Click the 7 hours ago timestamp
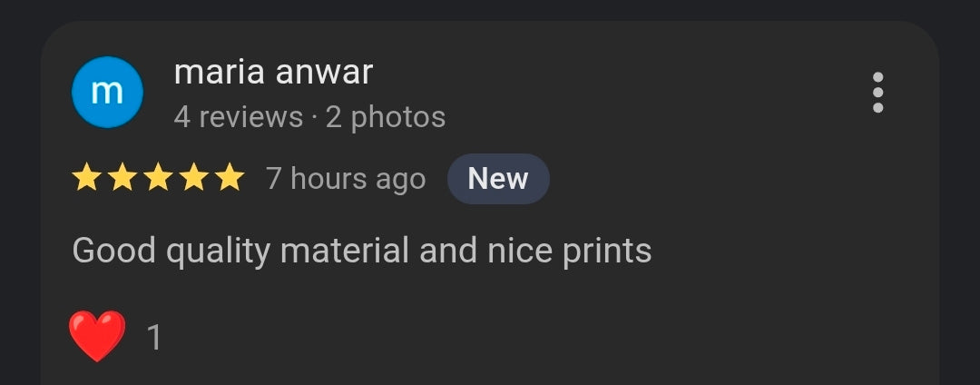Viewport: 980px width, 385px height. [347, 180]
